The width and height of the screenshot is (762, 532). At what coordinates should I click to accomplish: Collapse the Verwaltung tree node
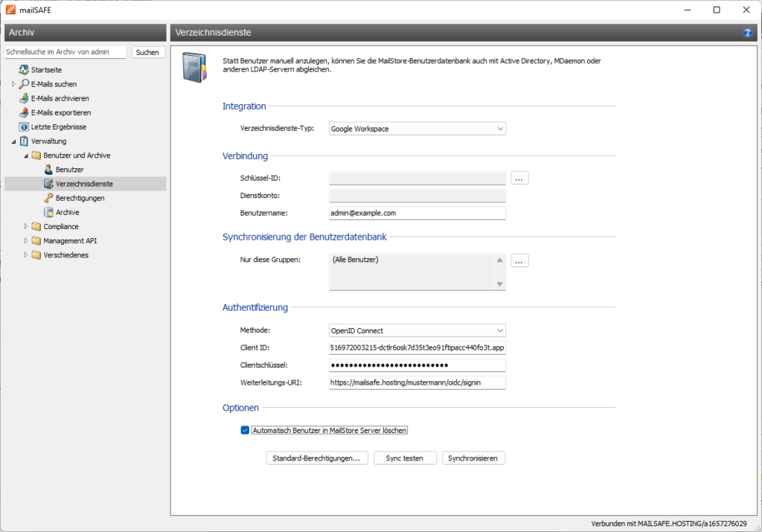(13, 141)
